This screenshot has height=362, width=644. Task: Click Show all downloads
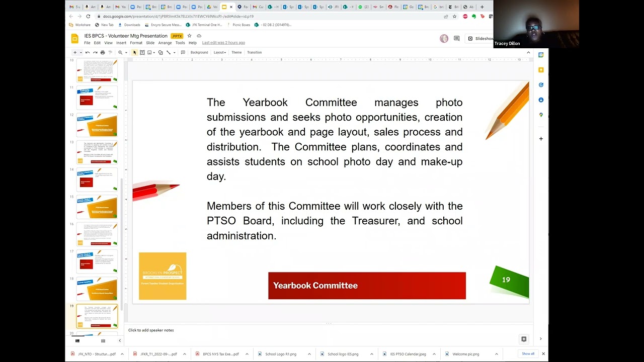[528, 354]
